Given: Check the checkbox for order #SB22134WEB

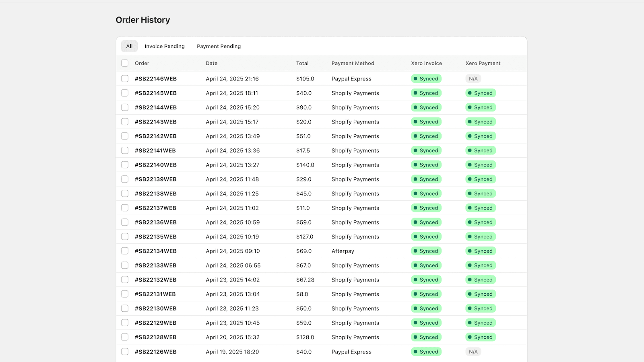Looking at the screenshot, I should click(x=125, y=251).
